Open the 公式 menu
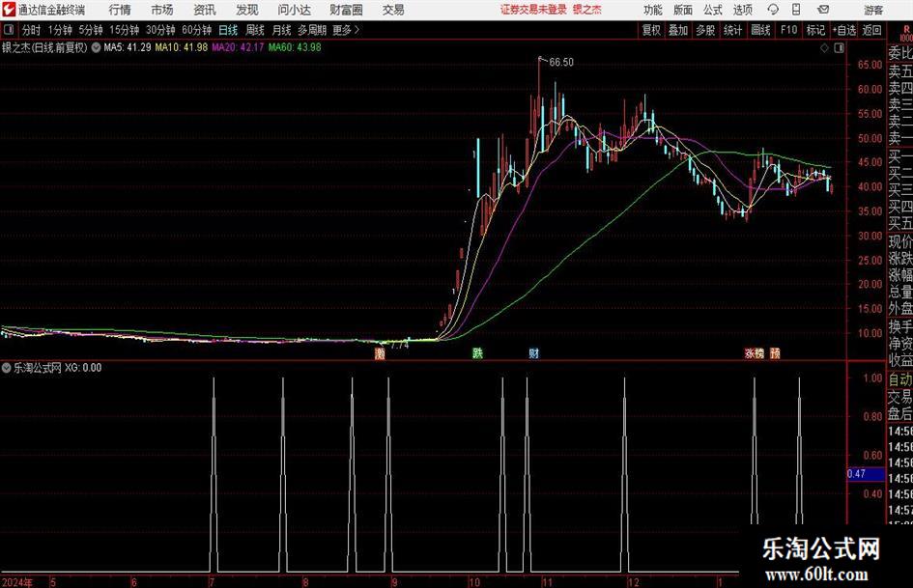 [x=713, y=10]
